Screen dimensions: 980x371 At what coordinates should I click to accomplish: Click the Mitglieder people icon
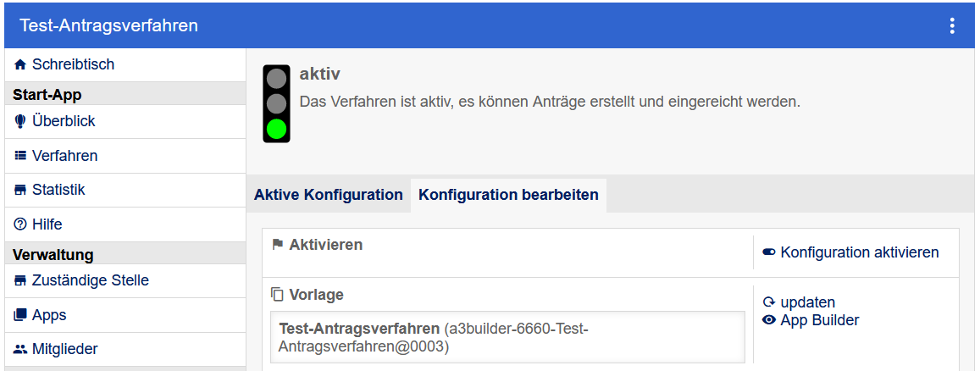click(20, 349)
